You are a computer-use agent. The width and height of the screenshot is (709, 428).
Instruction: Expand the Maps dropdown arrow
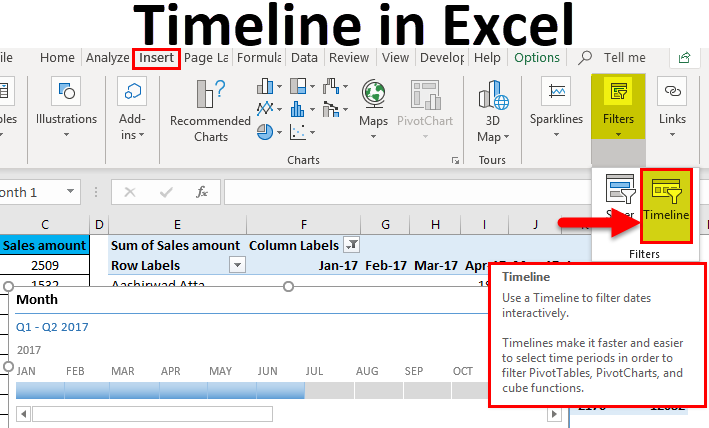[x=373, y=136]
